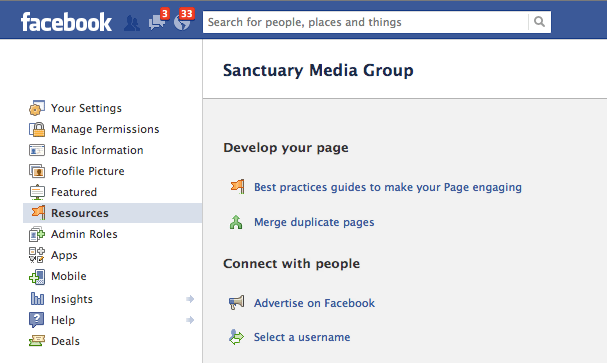Click the Insights bar chart icon
The image size is (607, 363).
[x=37, y=299]
